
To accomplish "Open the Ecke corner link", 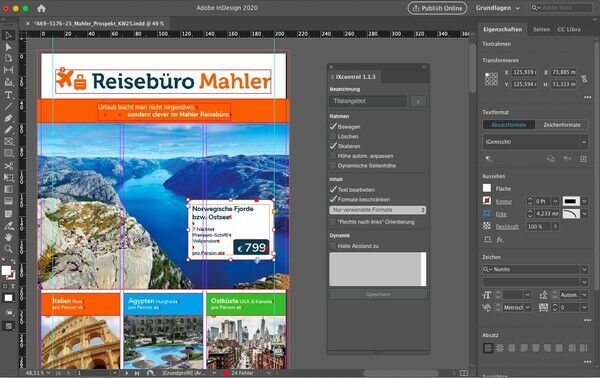I will (x=501, y=214).
